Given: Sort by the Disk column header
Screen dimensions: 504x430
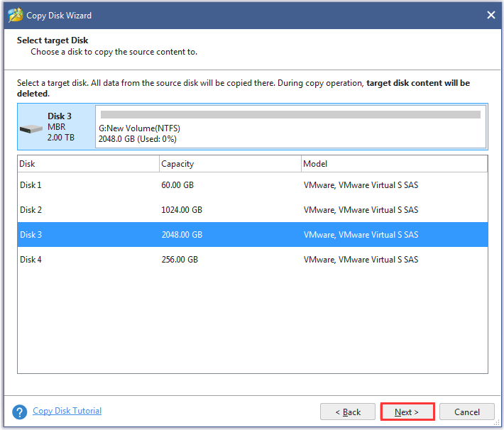Looking at the screenshot, I should click(x=89, y=164).
